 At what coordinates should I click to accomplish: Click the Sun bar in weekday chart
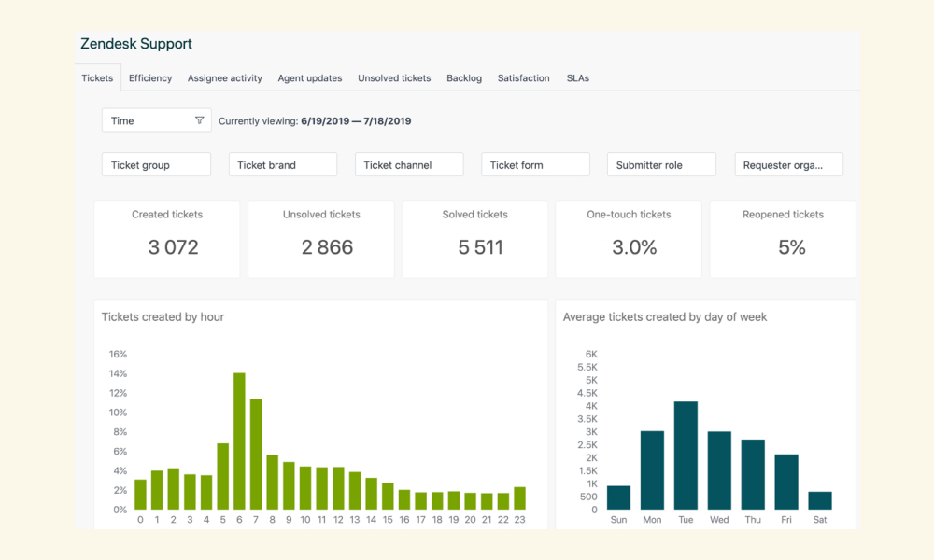619,497
